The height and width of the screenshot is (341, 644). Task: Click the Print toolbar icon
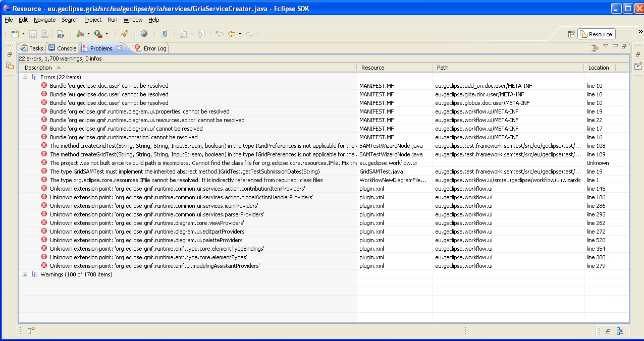click(45, 34)
